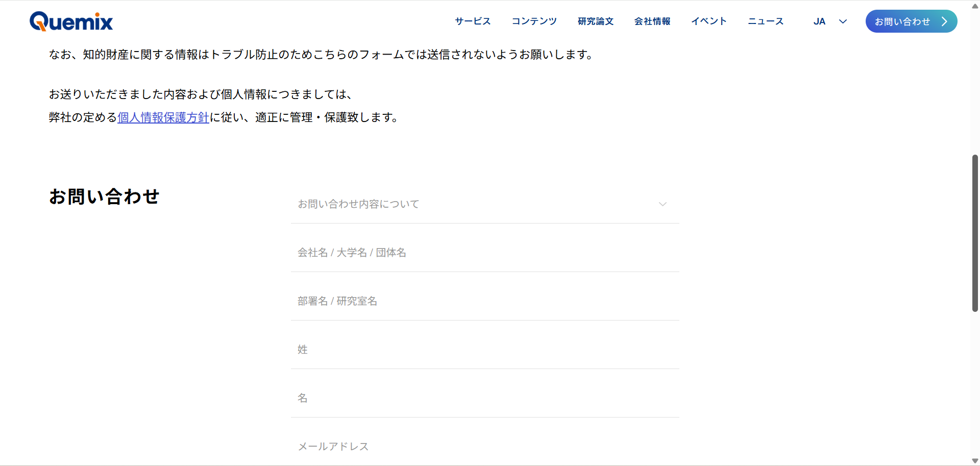Focus the 会社名 / 大学名 / 団体名 field
The image size is (980, 466).
tap(485, 253)
